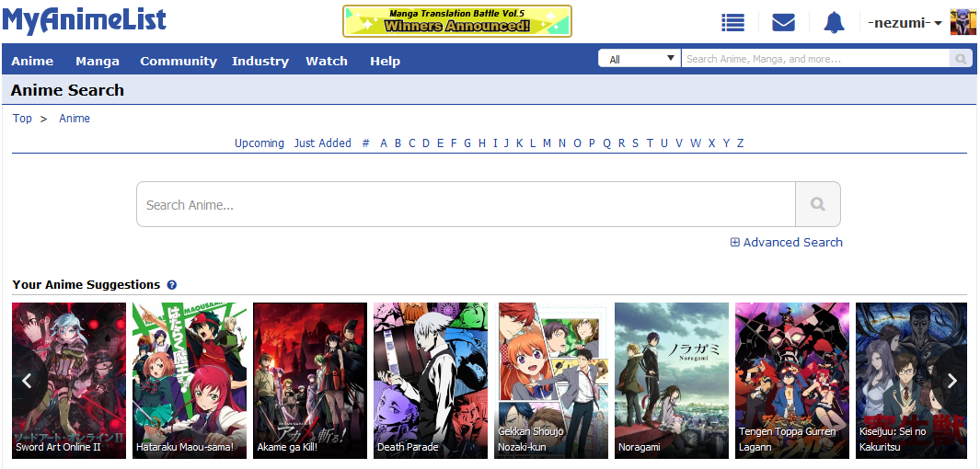This screenshot has width=980, height=469.
Task: Click the Just Added link
Action: (x=323, y=143)
